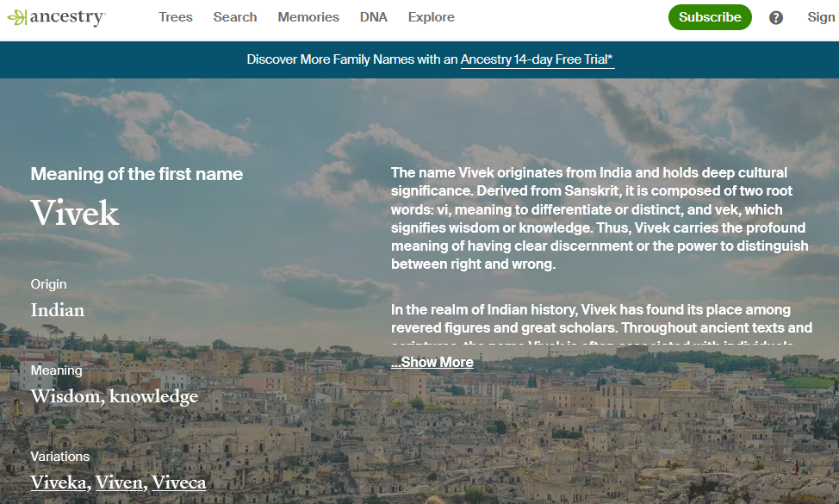Open the DNA navigation item

point(373,17)
